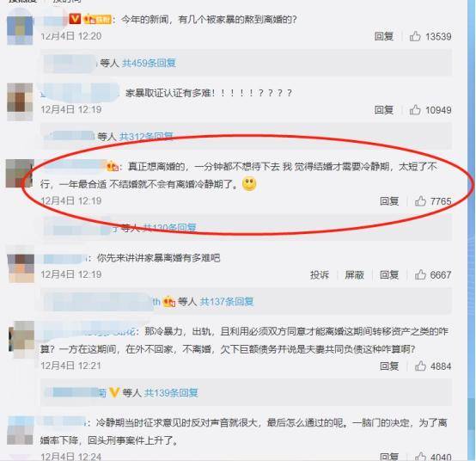Click the yellow V badge beside 共139条回复
Viewport: 476px width, 461px height.
pyautogui.click(x=114, y=392)
